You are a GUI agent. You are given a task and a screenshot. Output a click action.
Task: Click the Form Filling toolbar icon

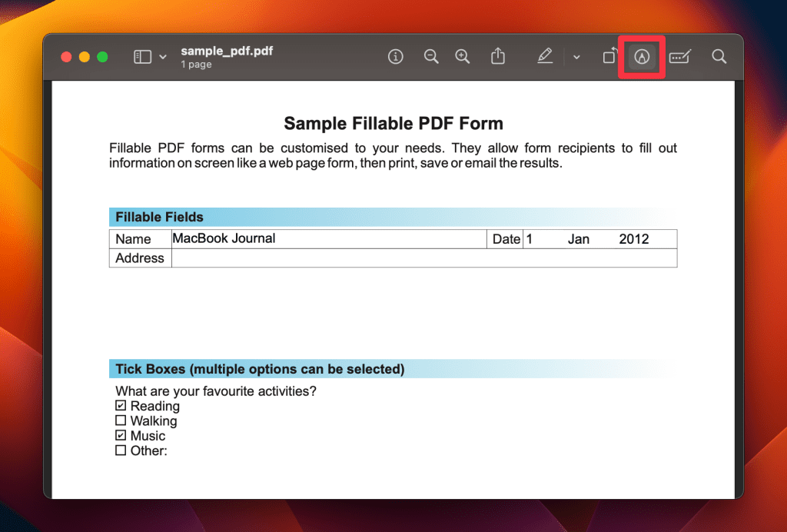click(x=679, y=57)
